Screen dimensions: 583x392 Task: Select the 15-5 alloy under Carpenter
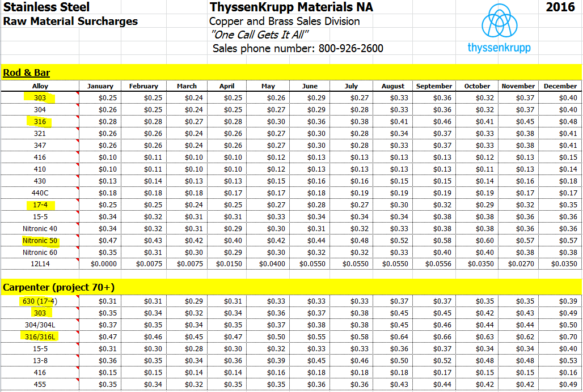pyautogui.click(x=40, y=348)
